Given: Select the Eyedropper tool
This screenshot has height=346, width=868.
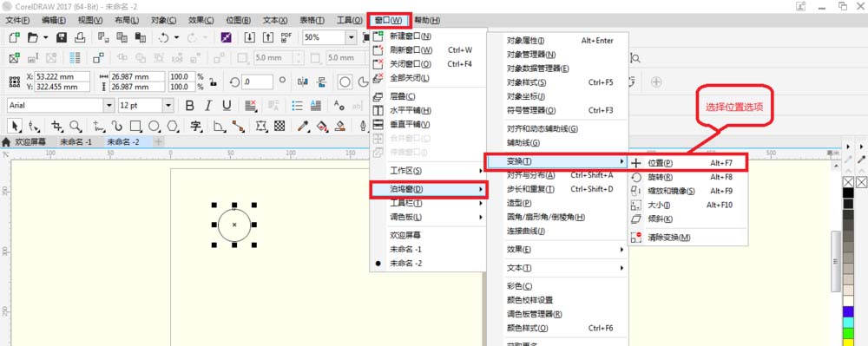Looking at the screenshot, I should pos(303,126).
